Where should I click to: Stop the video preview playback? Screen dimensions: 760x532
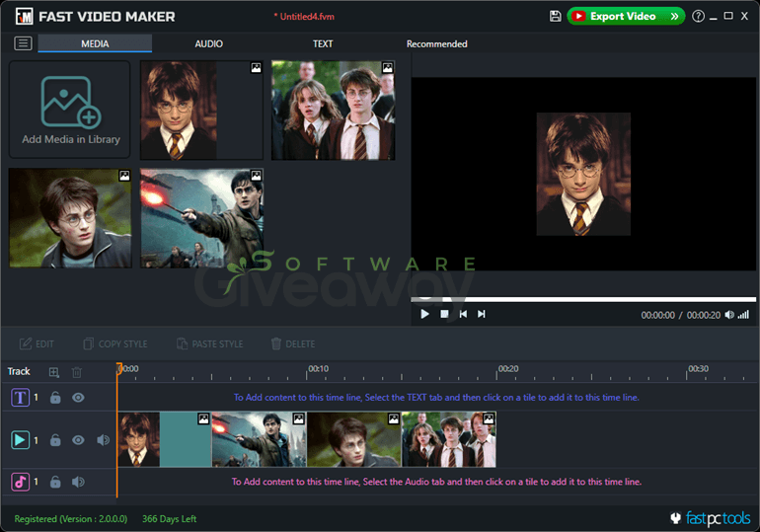point(444,314)
